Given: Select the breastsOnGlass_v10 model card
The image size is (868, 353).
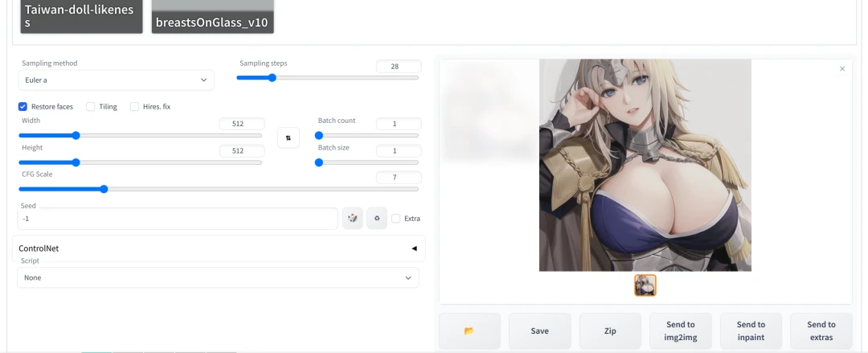Looking at the screenshot, I should pos(212,16).
